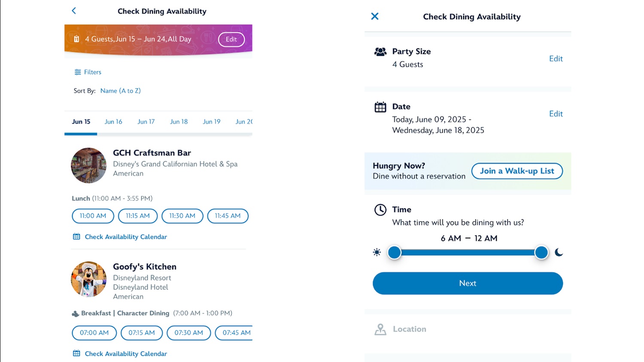Expand the Location section
Screen dimensions: 644x362
point(410,329)
